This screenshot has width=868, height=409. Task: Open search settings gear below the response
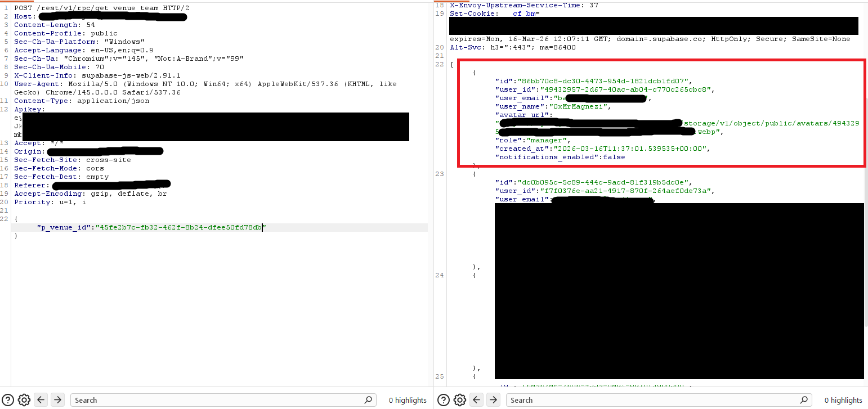click(460, 400)
